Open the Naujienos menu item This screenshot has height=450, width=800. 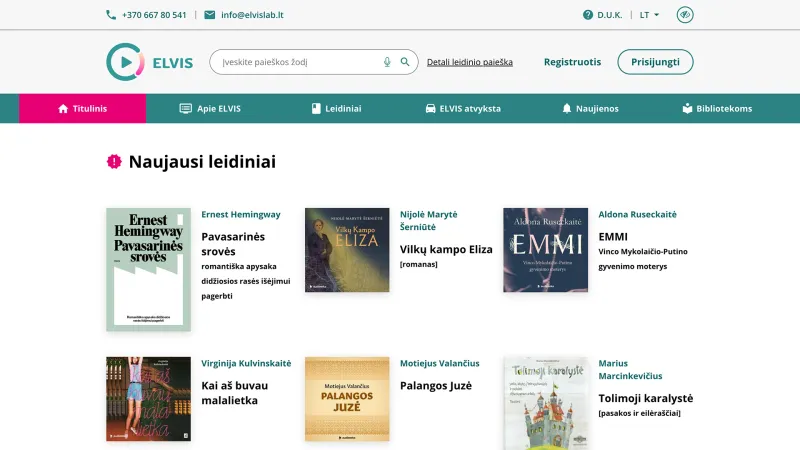coord(590,108)
